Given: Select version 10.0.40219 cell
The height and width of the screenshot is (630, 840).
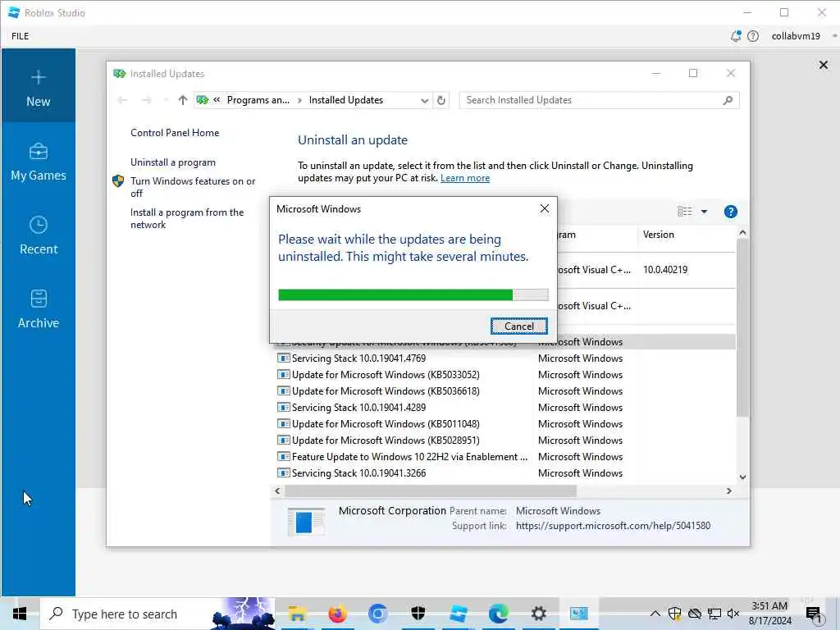Looking at the screenshot, I should coord(664,270).
